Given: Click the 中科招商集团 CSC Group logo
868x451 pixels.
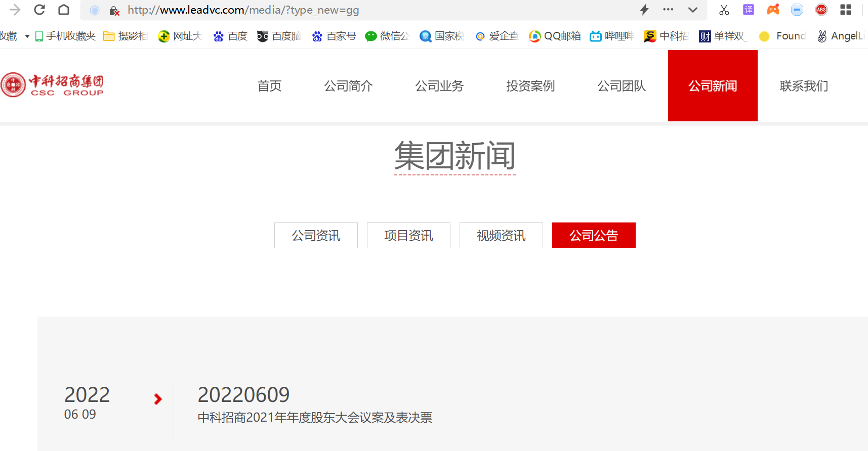Looking at the screenshot, I should click(x=52, y=85).
